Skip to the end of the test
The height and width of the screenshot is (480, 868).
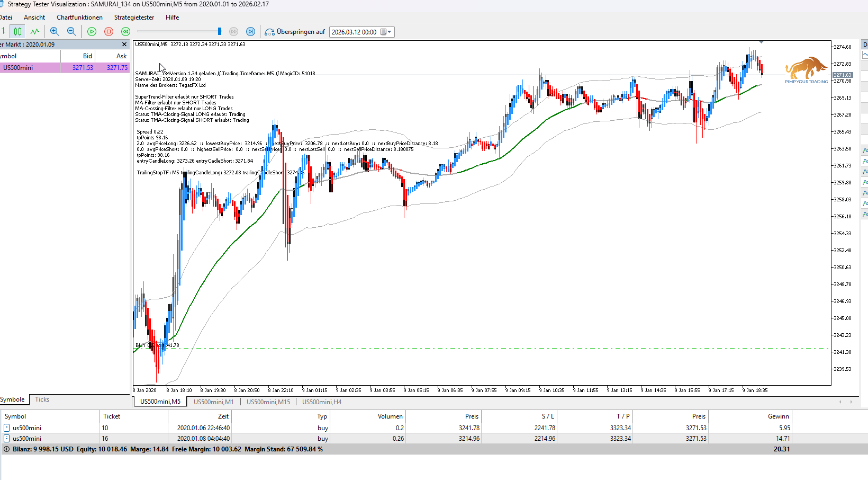pyautogui.click(x=250, y=32)
